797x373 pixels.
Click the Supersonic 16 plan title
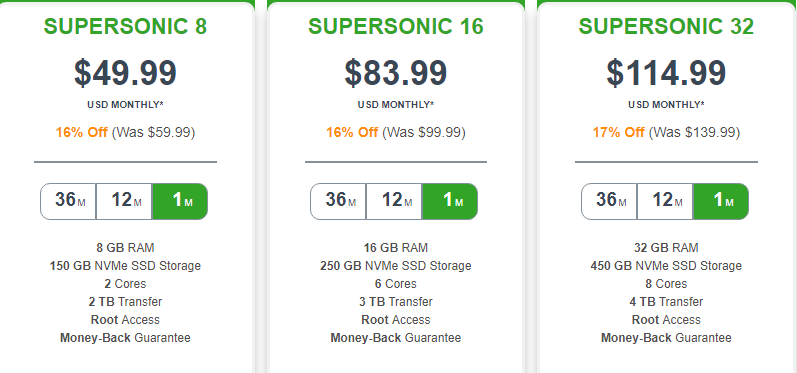pyautogui.click(x=396, y=26)
